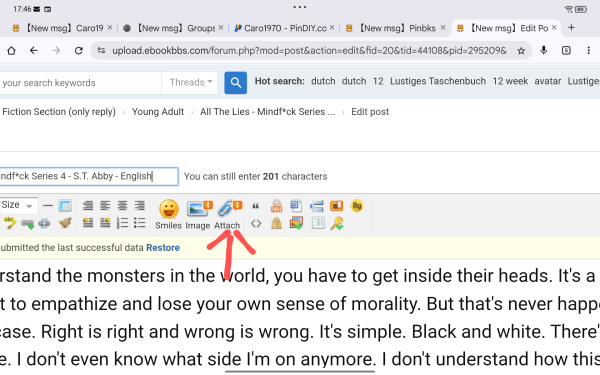Insert an unordered bullet list
The image size is (600, 375).
tap(140, 223)
